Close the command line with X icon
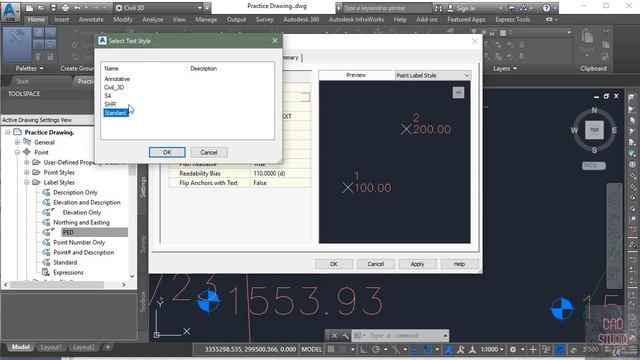The height and width of the screenshot is (360, 640). [334, 336]
